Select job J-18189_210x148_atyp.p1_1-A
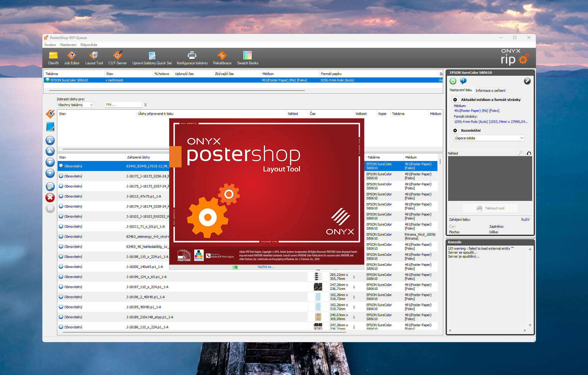 248,317
